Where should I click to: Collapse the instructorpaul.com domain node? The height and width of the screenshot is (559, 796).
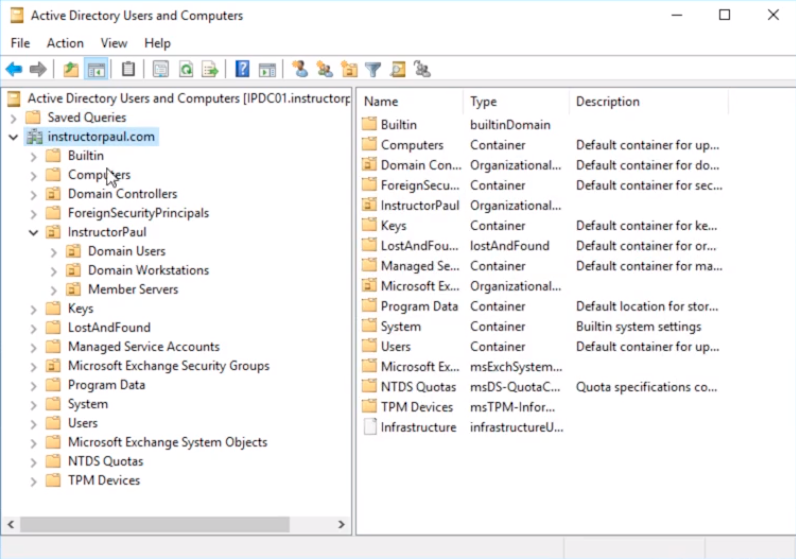(x=13, y=137)
